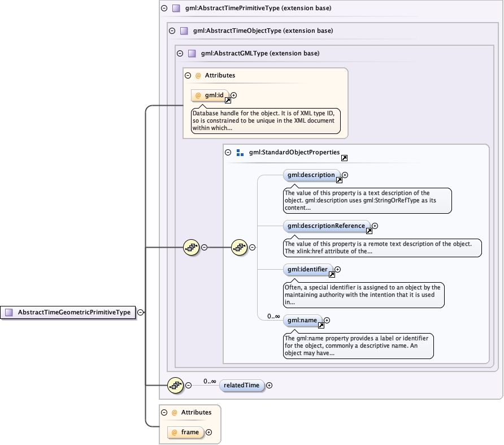Follow the reference arrow on gml:StandardObjectProperties
This screenshot has width=504, height=445.
344,158
